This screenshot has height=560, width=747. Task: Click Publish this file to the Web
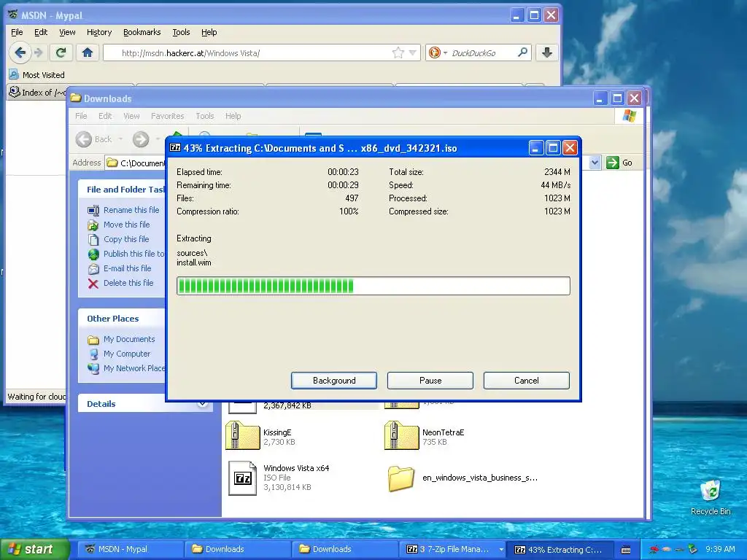point(134,254)
